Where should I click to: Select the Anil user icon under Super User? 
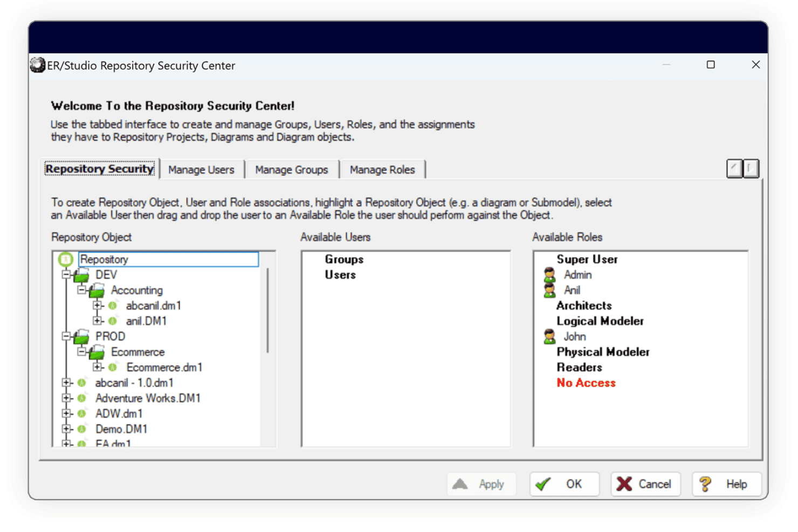[549, 291]
